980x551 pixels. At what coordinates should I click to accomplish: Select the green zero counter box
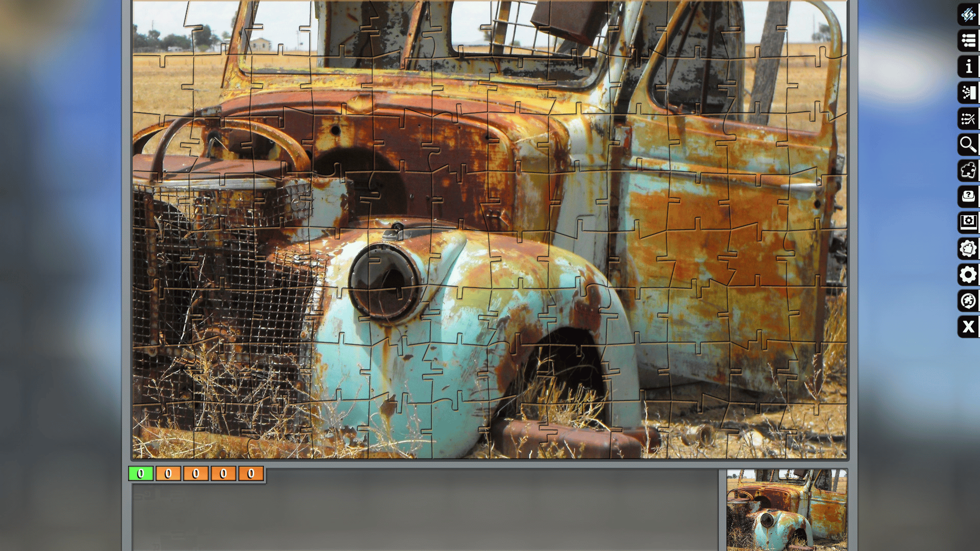[141, 473]
